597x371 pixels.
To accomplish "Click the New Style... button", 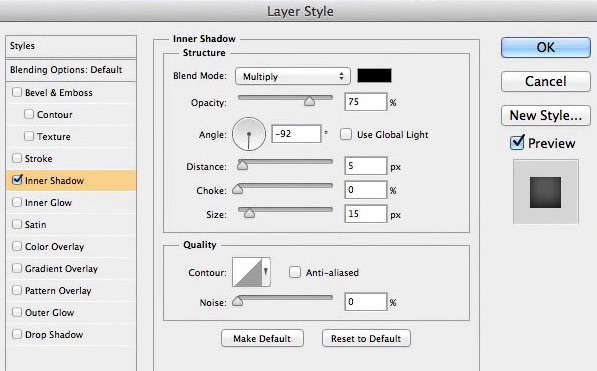I will [545, 115].
